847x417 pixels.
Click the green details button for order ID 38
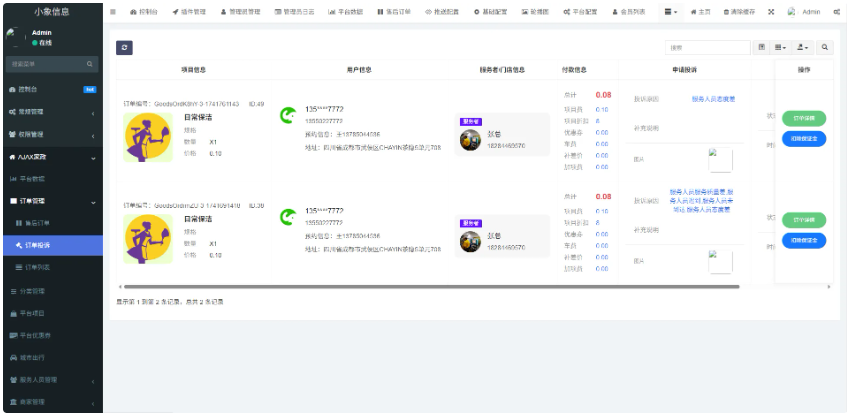[x=804, y=220]
